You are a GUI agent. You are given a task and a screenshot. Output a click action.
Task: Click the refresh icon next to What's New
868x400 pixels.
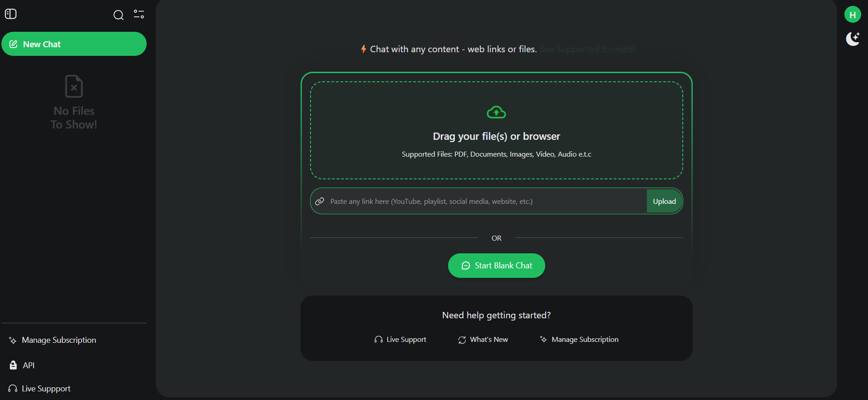[x=462, y=339]
